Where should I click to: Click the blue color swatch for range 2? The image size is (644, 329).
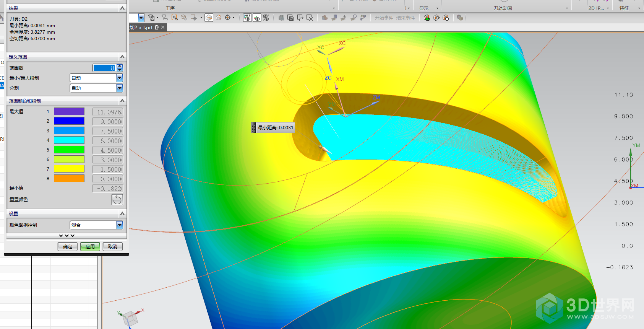click(x=69, y=121)
